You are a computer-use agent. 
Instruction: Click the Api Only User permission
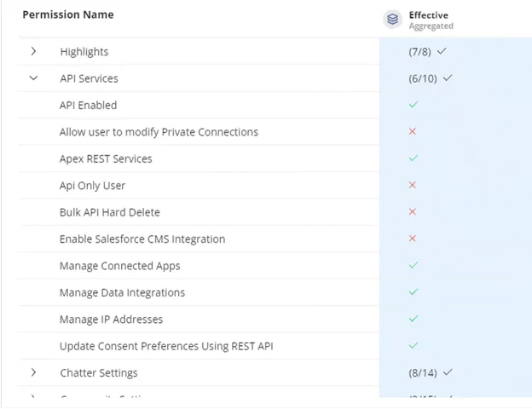(92, 186)
